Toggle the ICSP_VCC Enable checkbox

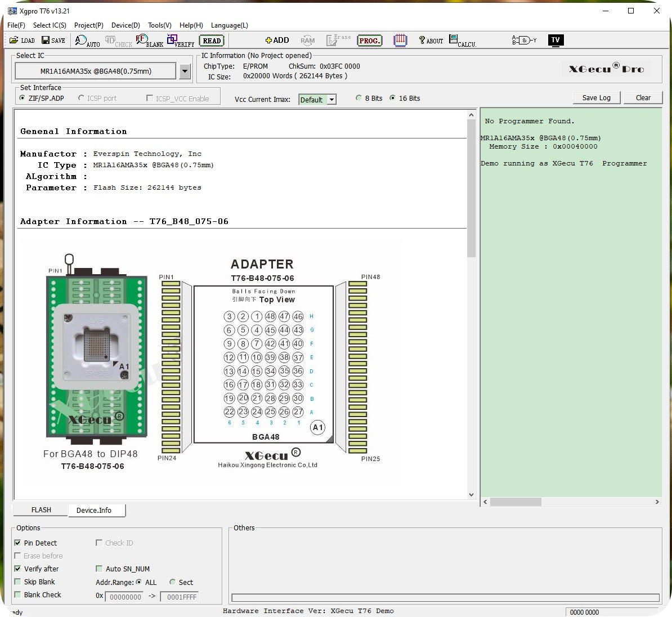point(150,98)
